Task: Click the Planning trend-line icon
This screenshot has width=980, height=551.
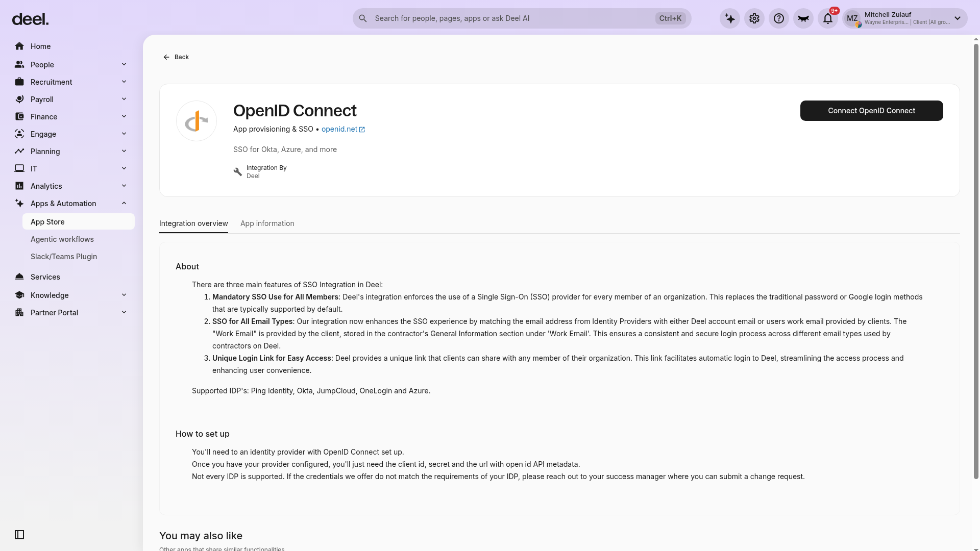Action: (19, 152)
